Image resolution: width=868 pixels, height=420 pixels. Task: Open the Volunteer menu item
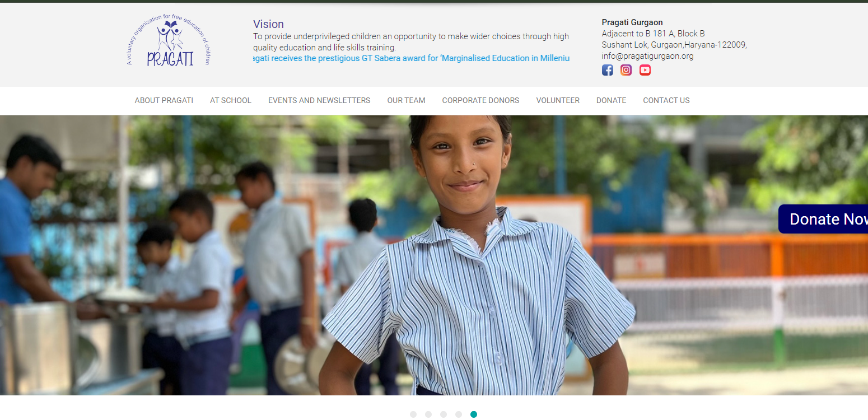(558, 100)
